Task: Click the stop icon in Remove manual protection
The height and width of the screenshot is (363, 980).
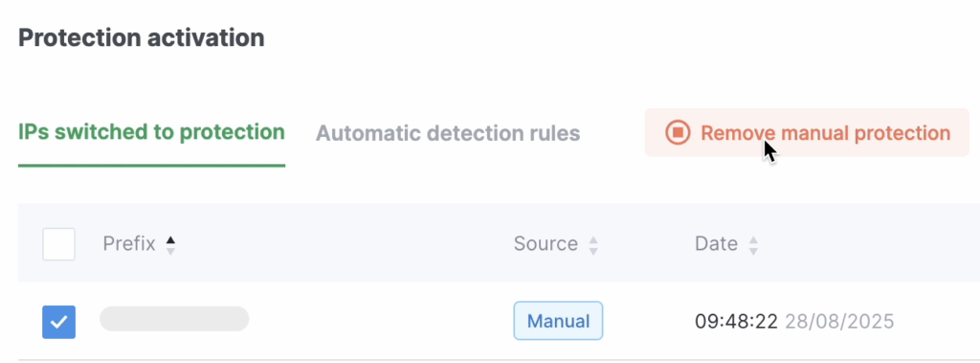Action: click(x=678, y=133)
